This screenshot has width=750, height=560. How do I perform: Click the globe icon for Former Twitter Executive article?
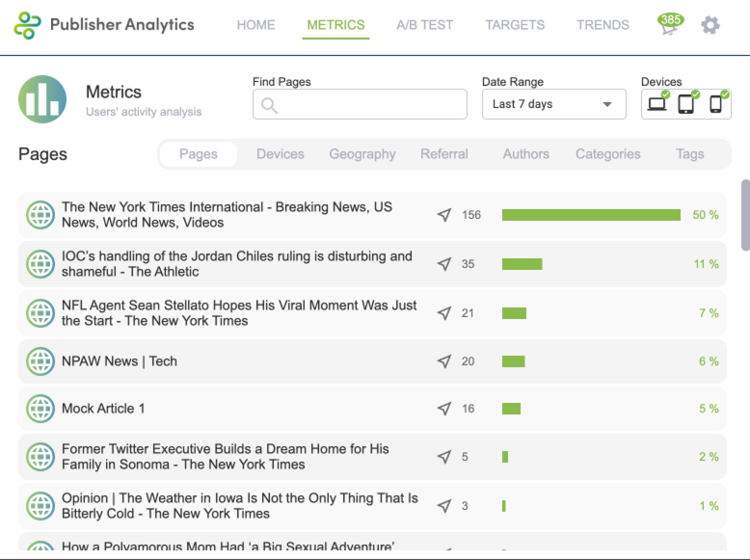[x=40, y=457]
